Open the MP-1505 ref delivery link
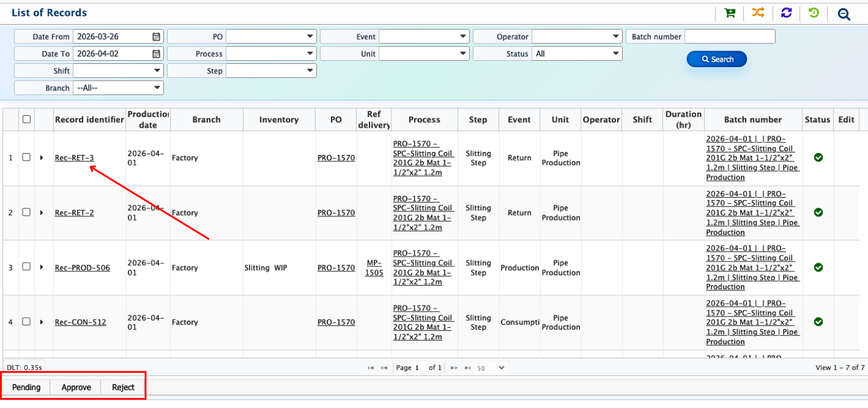This screenshot has height=408, width=868. point(374,268)
